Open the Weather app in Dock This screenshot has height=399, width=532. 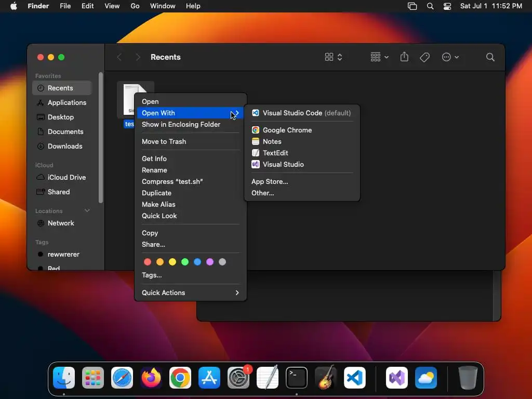tap(426, 378)
